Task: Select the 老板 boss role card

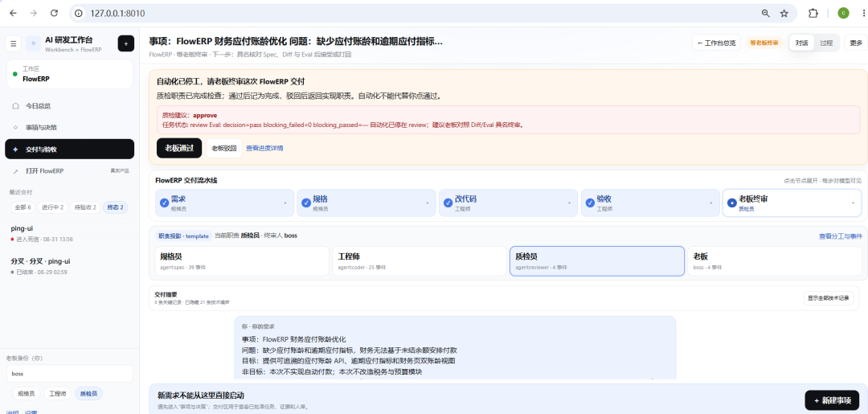Action: tap(775, 261)
